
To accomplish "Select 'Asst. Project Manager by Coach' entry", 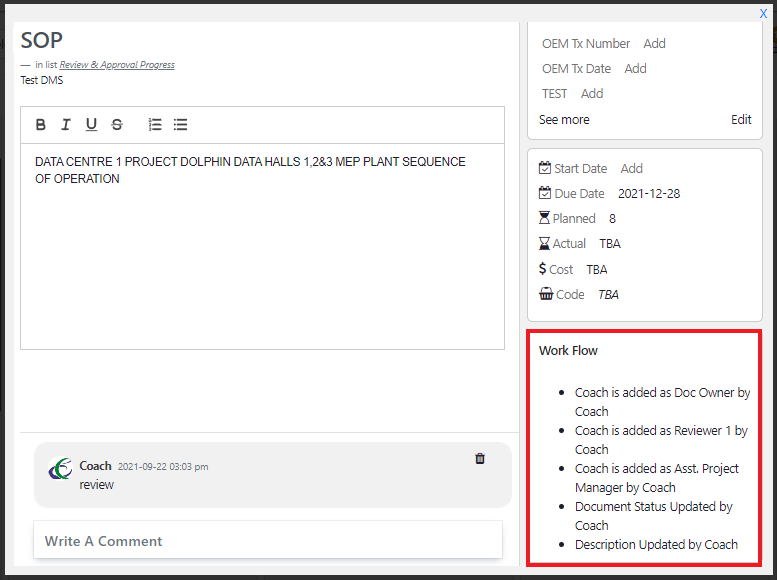I will coord(657,478).
